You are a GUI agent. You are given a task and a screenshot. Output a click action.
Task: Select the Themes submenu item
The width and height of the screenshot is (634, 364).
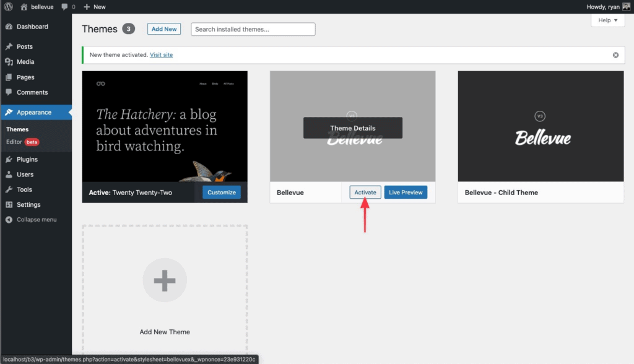click(x=17, y=129)
